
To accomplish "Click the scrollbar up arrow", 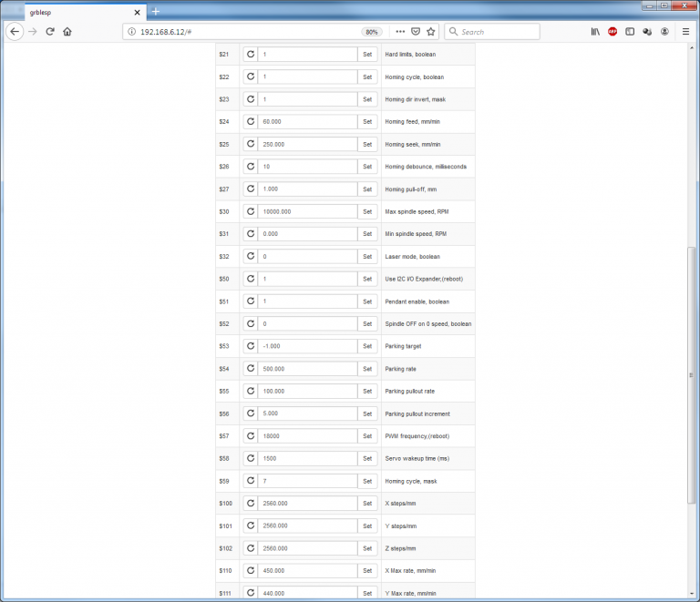I will 692,47.
